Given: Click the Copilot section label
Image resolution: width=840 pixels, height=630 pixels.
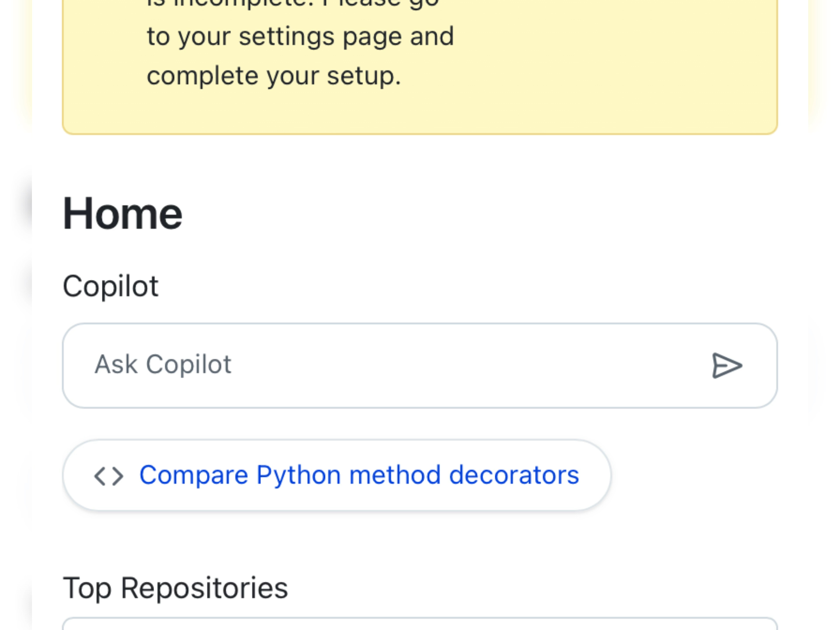Looking at the screenshot, I should point(110,287).
